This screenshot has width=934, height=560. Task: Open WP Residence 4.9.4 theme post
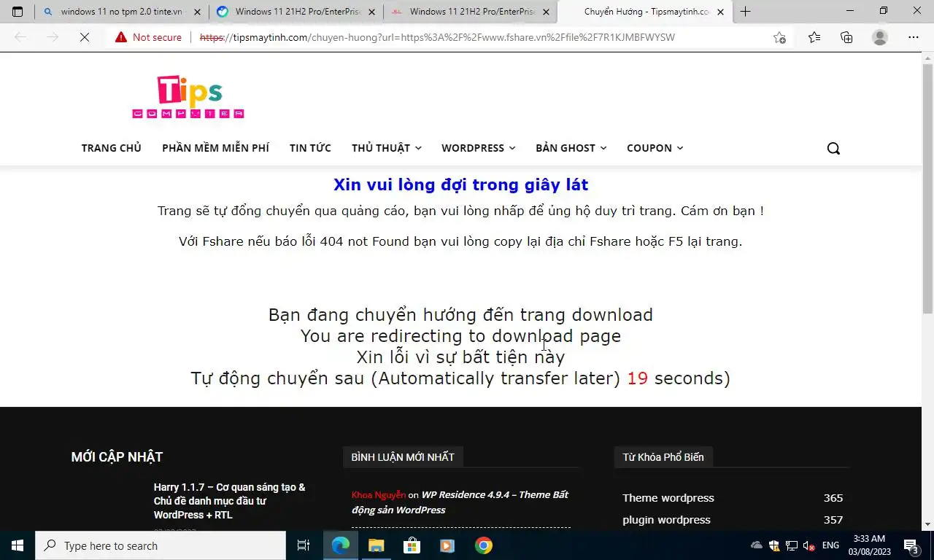pyautogui.click(x=460, y=502)
